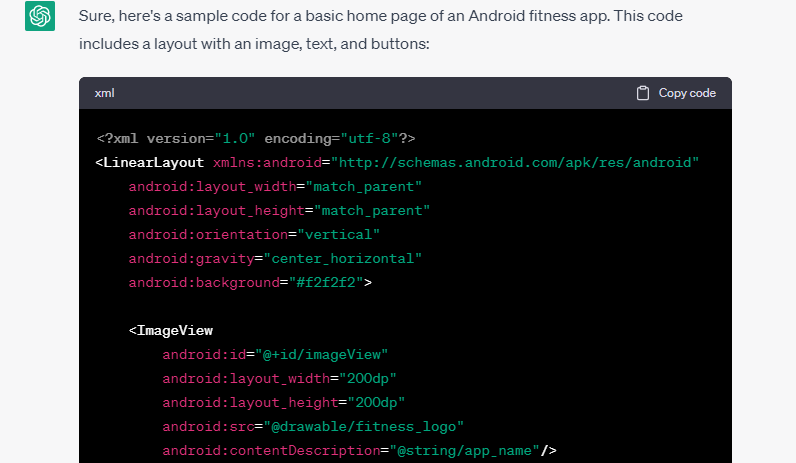Click the android:gravity="center_horizontal" line
Screen dimensions: 796x463
(x=275, y=258)
